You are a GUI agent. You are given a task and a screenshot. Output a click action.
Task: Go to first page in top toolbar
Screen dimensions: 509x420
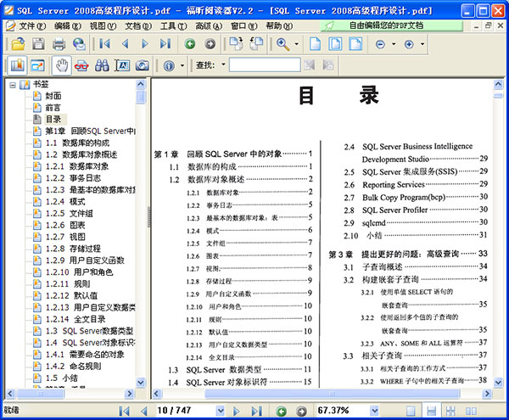[105, 43]
